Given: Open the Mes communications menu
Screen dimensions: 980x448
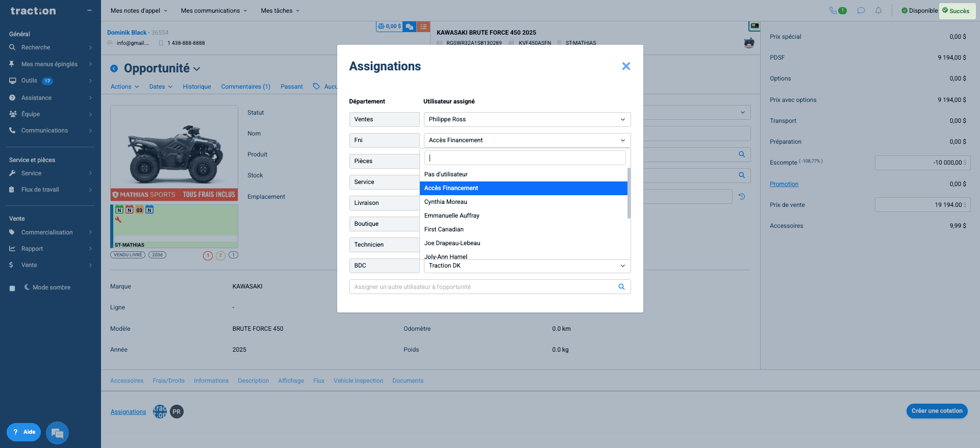Looking at the screenshot, I should pyautogui.click(x=214, y=11).
